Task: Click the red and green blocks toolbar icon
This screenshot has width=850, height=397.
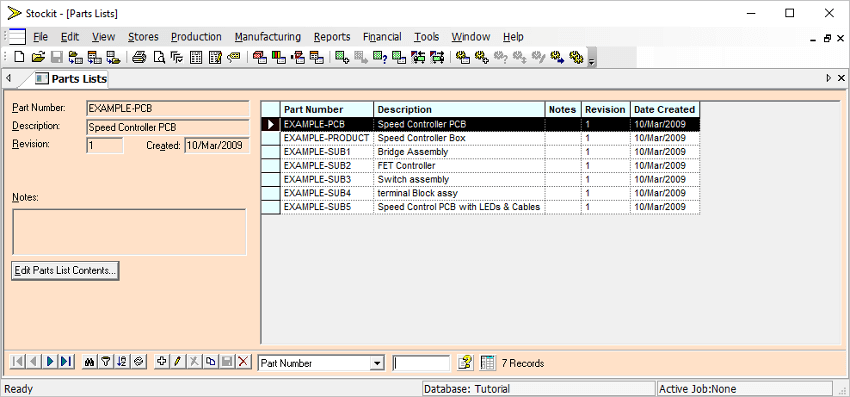Action: click(x=279, y=57)
